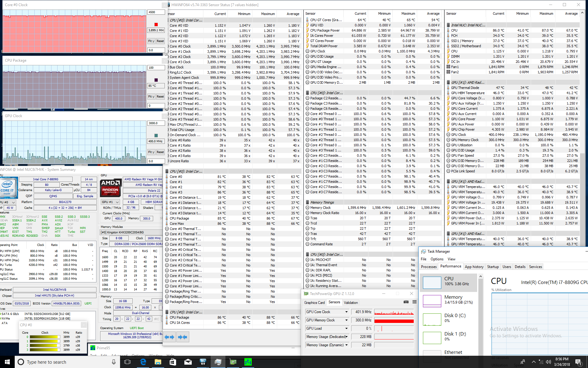Screen dimensions: 588x368
Task: Open the Processes tab in Task Manager
Action: coord(429,267)
